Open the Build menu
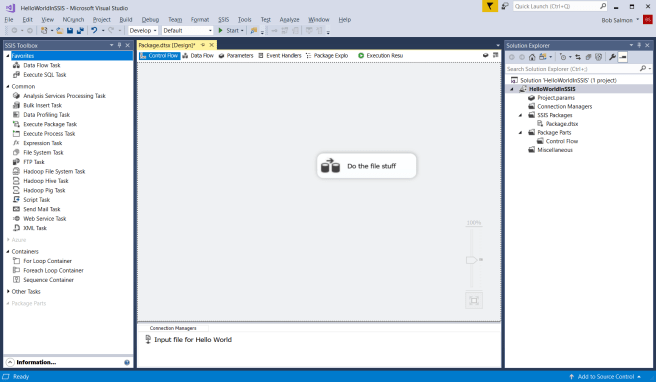 126,20
